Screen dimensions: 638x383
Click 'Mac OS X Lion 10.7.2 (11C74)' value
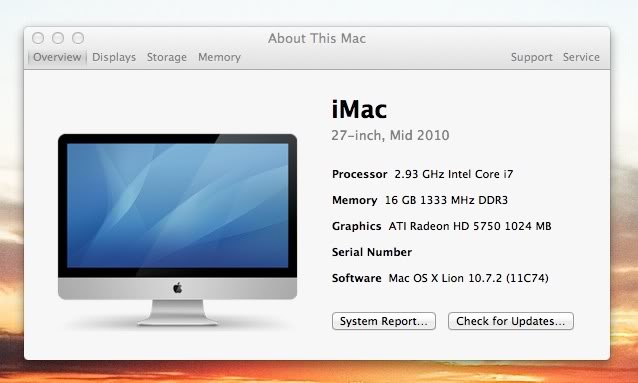point(468,278)
